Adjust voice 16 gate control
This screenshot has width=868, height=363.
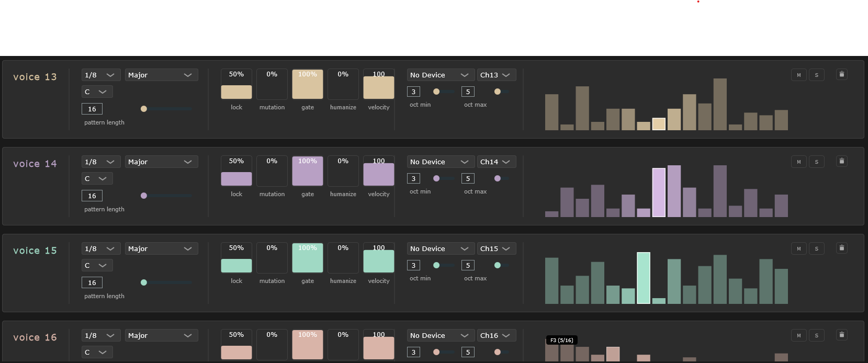pyautogui.click(x=308, y=344)
